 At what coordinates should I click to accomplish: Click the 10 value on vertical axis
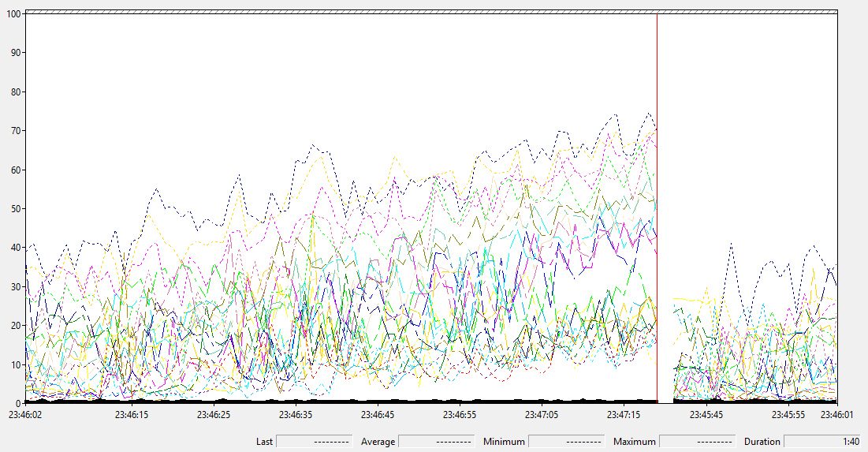(x=16, y=365)
